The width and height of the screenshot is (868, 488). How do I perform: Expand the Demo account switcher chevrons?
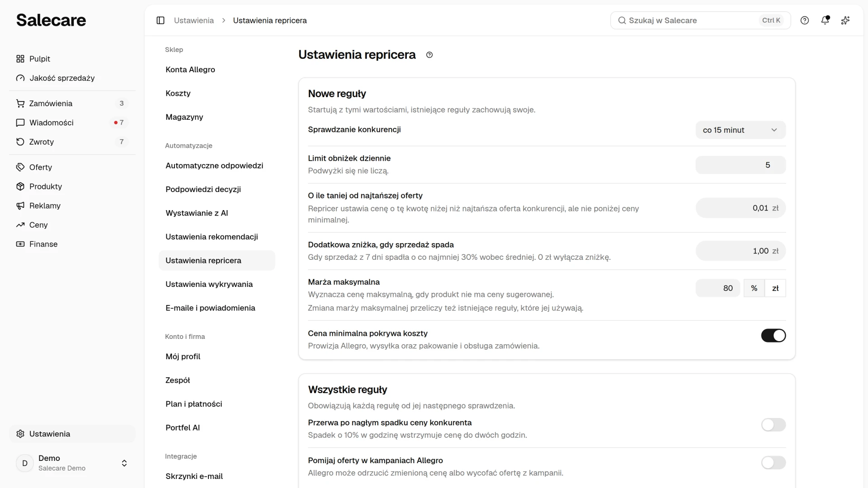124,463
